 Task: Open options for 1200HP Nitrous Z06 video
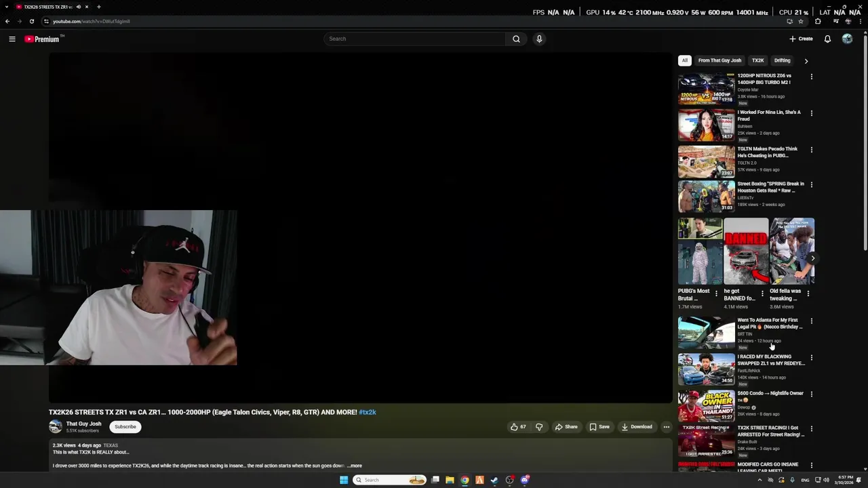pyautogui.click(x=811, y=77)
